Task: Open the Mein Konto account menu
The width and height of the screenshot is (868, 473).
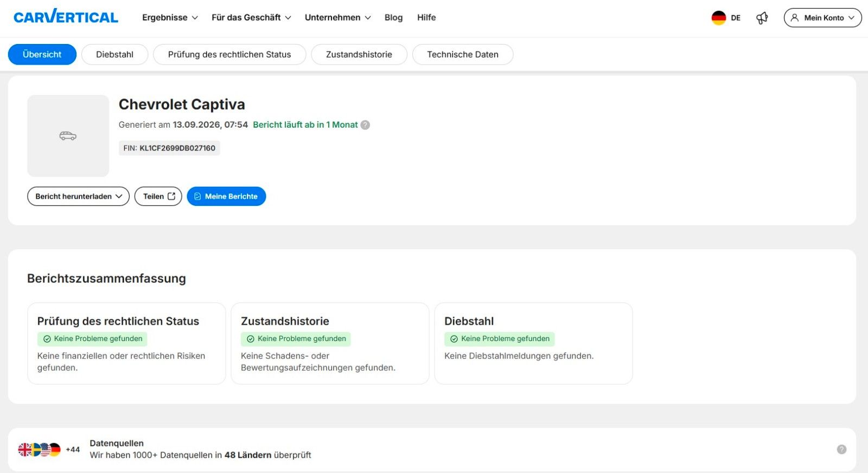Action: [822, 18]
